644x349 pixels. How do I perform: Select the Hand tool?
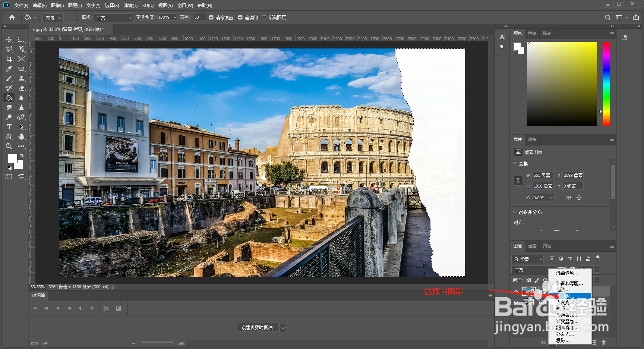[x=21, y=136]
